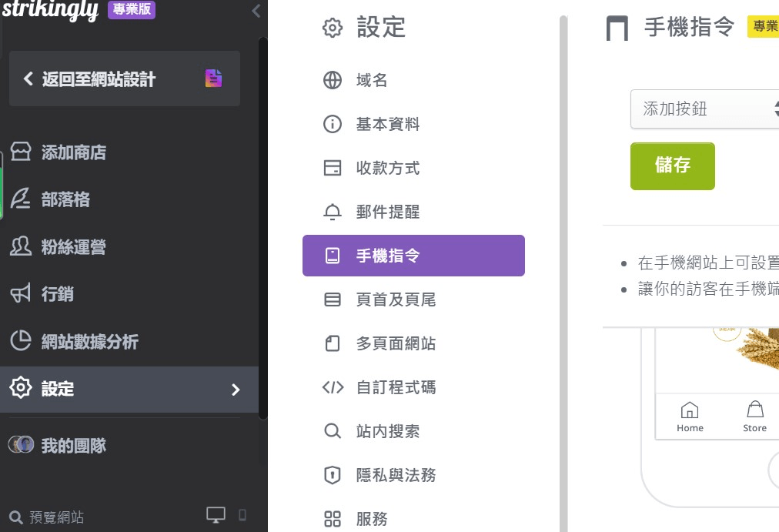Click the 儲存 button
The height and width of the screenshot is (532, 779).
(672, 166)
